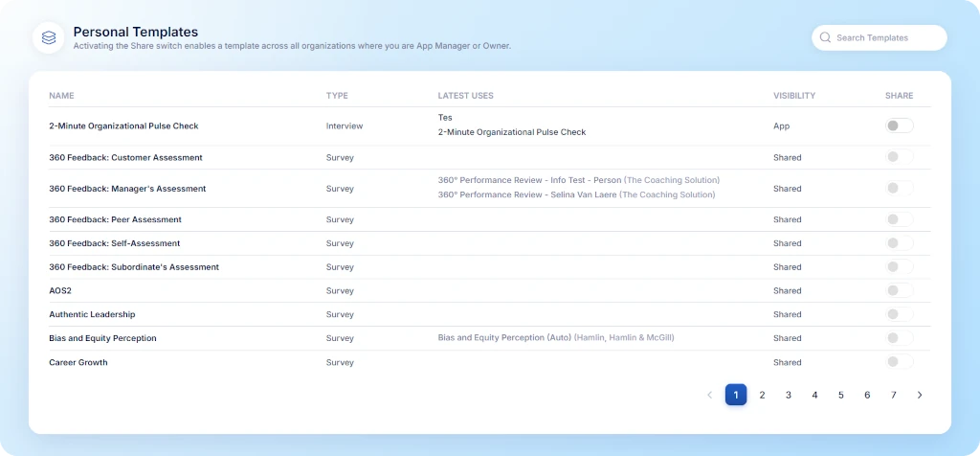Select page 1 in pagination
Viewport: 980px width, 456px height.
tap(736, 395)
